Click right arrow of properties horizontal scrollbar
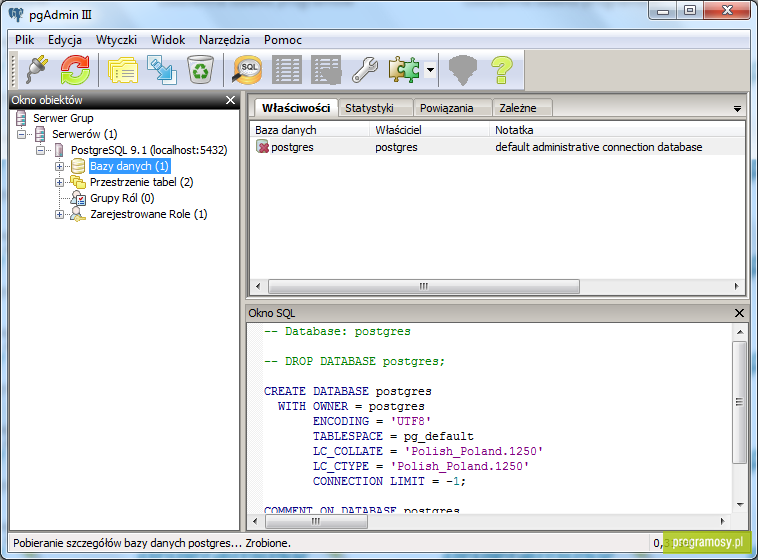The width and height of the screenshot is (758, 560). click(736, 286)
